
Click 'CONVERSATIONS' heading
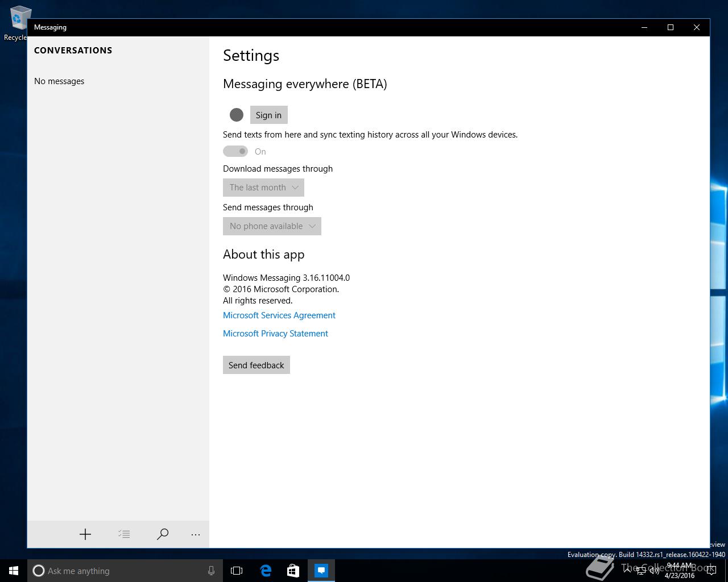(x=73, y=51)
